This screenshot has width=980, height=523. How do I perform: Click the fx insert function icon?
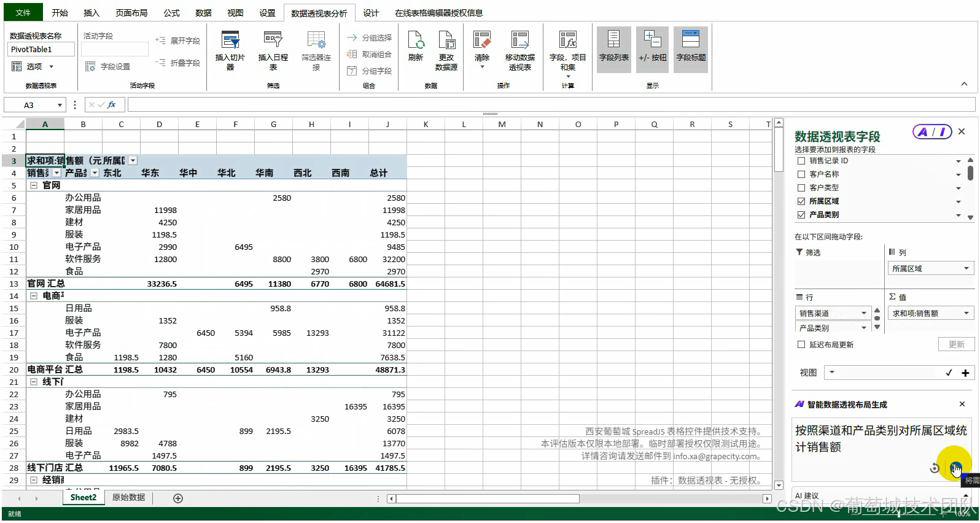pyautogui.click(x=112, y=105)
